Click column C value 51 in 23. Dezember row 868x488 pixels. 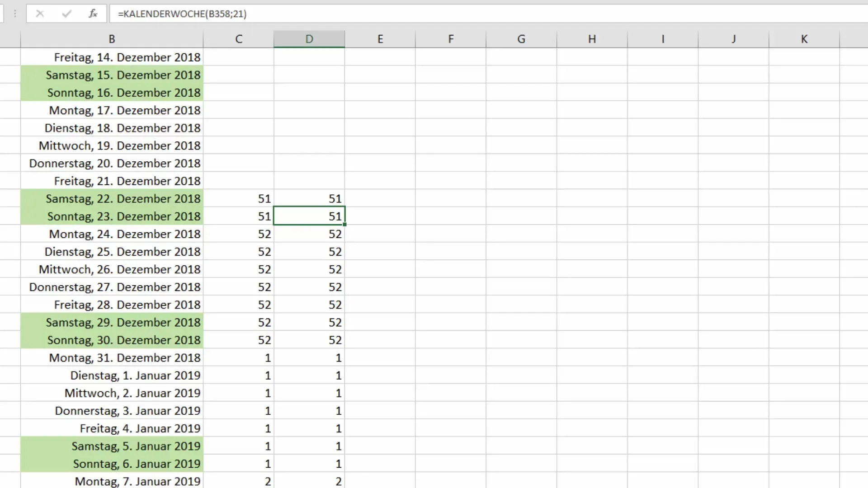239,216
